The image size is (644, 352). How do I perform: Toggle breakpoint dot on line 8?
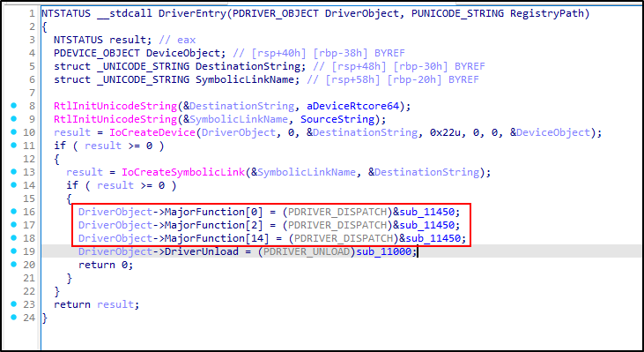click(x=14, y=106)
